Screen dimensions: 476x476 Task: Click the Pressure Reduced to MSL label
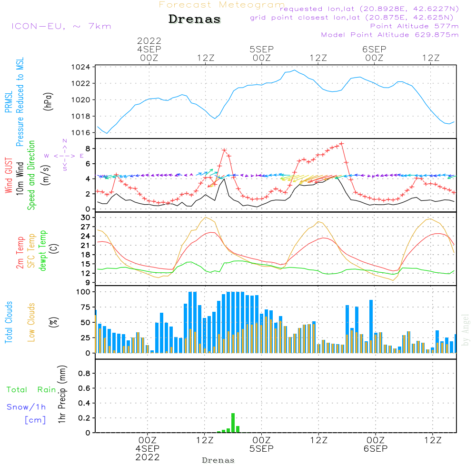(20, 102)
